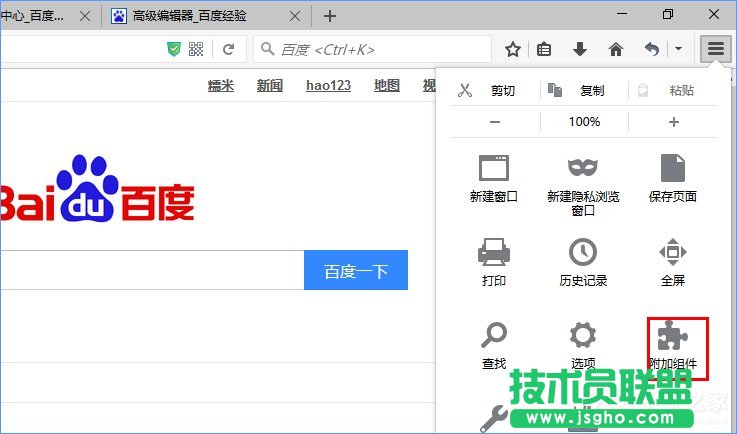Open the 地图 map link
Image resolution: width=737 pixels, height=434 pixels.
(386, 86)
